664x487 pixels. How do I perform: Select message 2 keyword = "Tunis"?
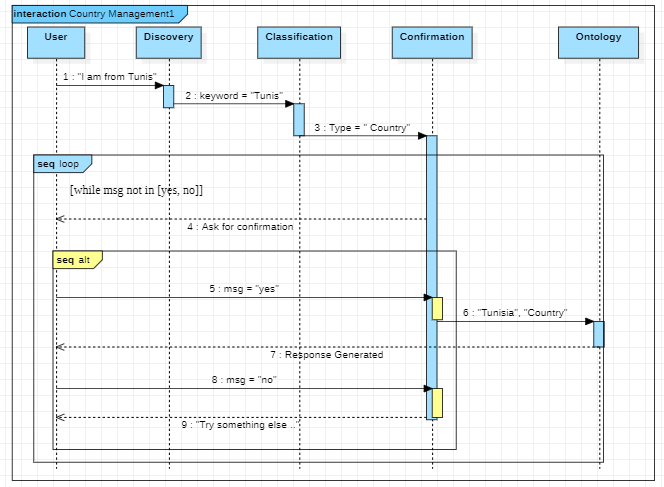[x=234, y=96]
